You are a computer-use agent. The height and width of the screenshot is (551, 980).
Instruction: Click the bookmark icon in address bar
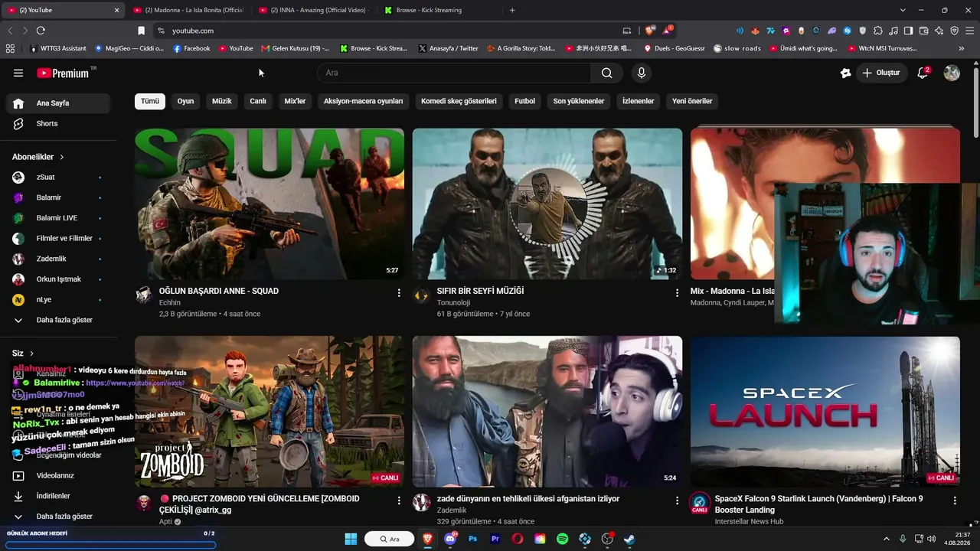tap(141, 31)
